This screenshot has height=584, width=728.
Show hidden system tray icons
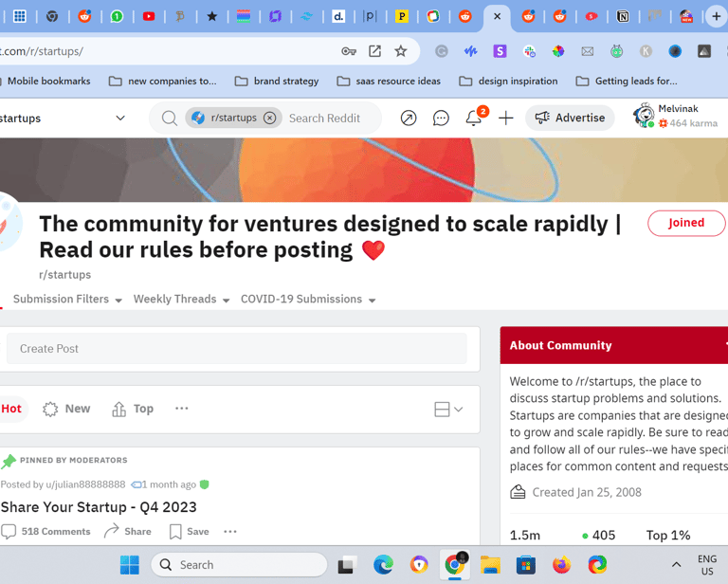(x=676, y=565)
